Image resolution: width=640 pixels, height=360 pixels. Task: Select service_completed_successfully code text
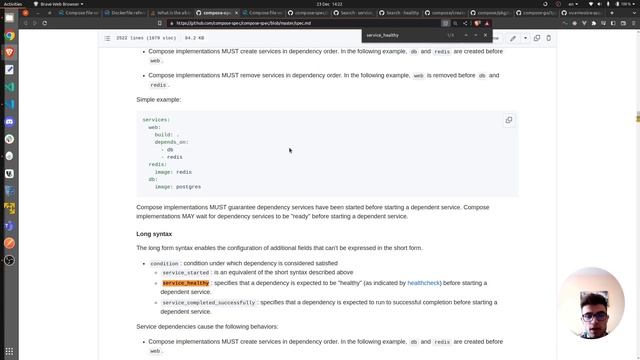[209, 302]
